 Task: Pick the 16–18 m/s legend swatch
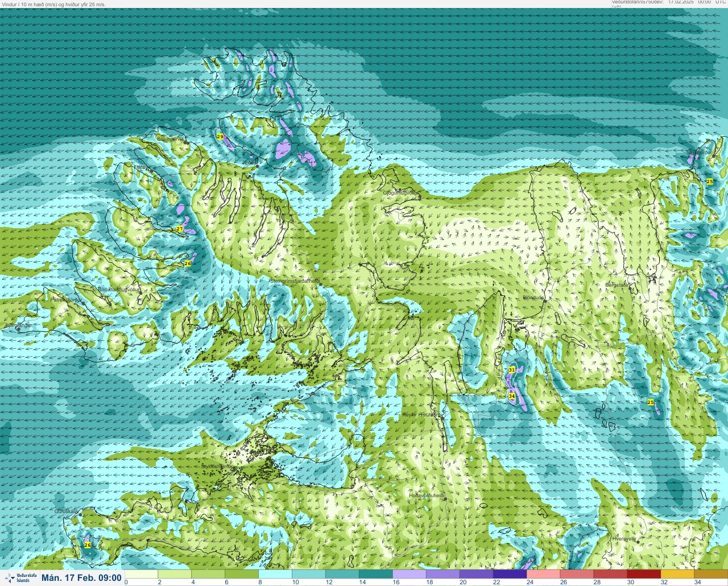point(409,574)
